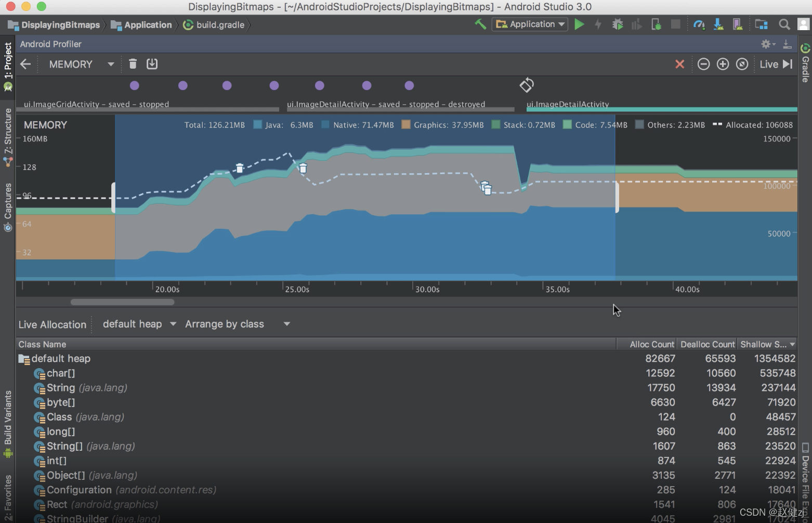Viewport: 812px width, 523px height.
Task: Open Arrange by class dropdown
Action: click(x=237, y=324)
